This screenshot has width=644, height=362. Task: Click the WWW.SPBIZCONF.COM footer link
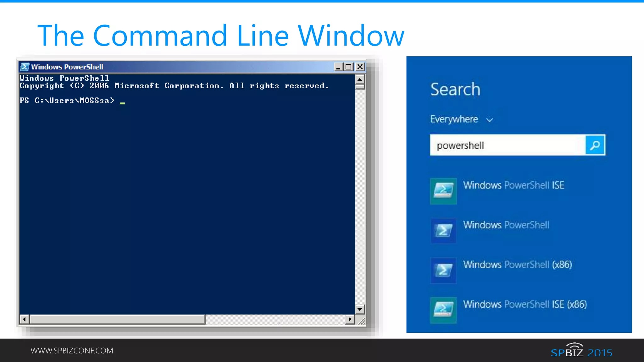tap(72, 351)
